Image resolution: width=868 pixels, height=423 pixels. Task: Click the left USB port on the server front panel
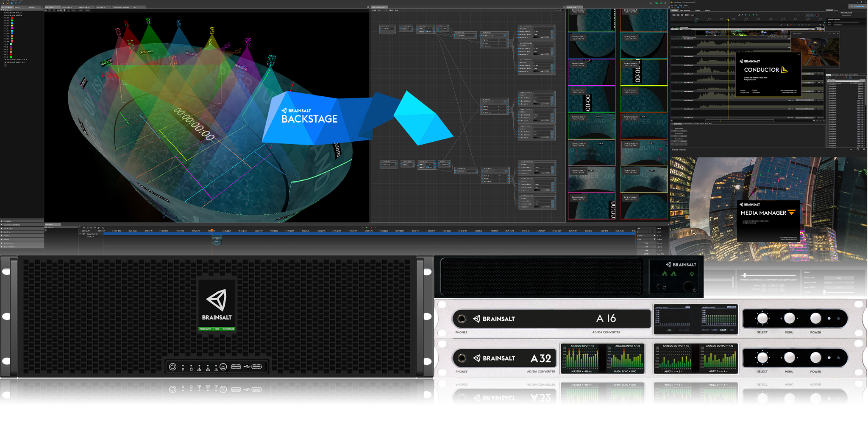[x=236, y=367]
